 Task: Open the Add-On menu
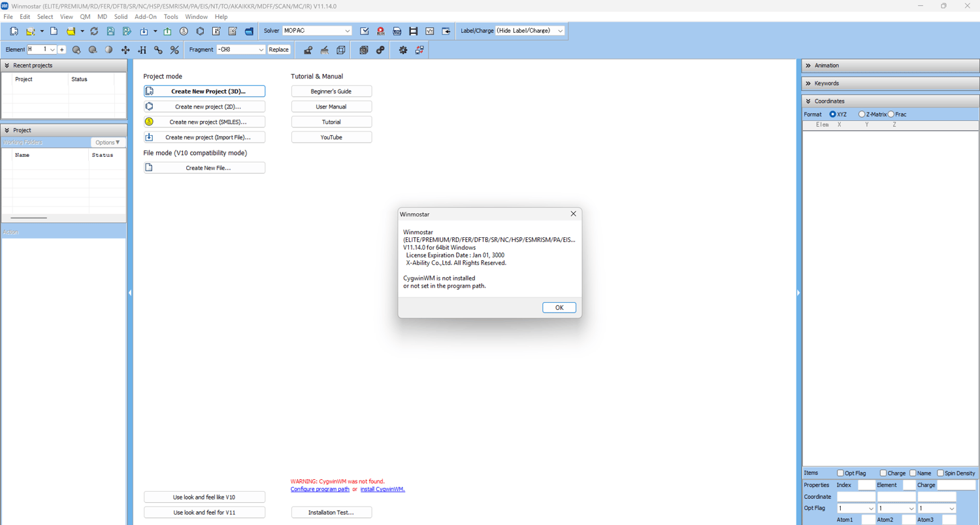tap(146, 17)
